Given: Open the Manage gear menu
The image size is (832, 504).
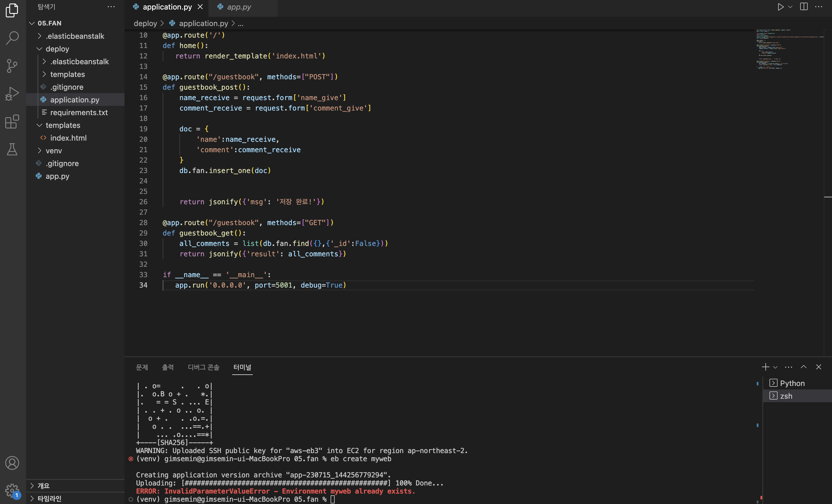Looking at the screenshot, I should (12, 490).
